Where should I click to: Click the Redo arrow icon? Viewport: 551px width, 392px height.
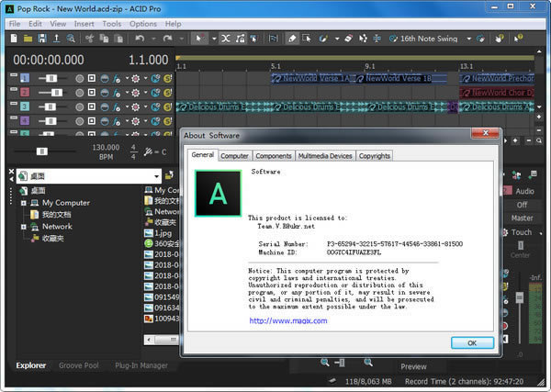[168, 39]
